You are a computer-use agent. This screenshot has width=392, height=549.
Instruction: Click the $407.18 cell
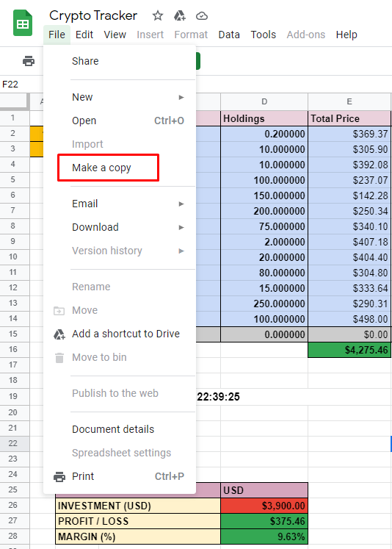(x=349, y=242)
